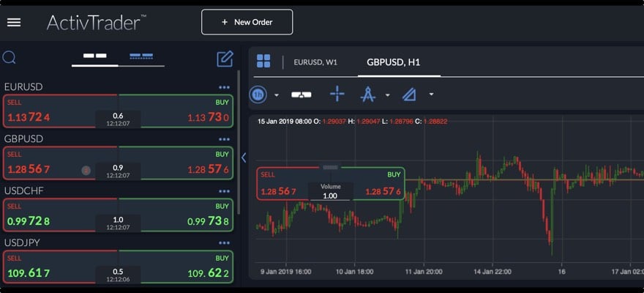
Task: Click the search magnifier icon in watchlist
Action: [10, 58]
